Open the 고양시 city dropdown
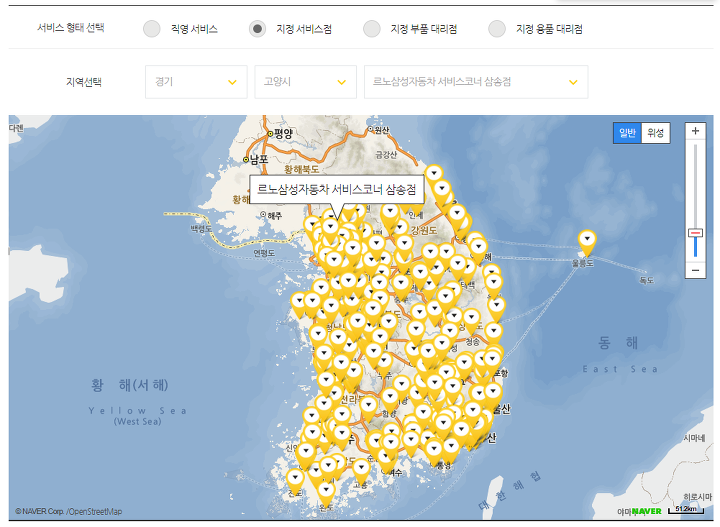 click(305, 82)
